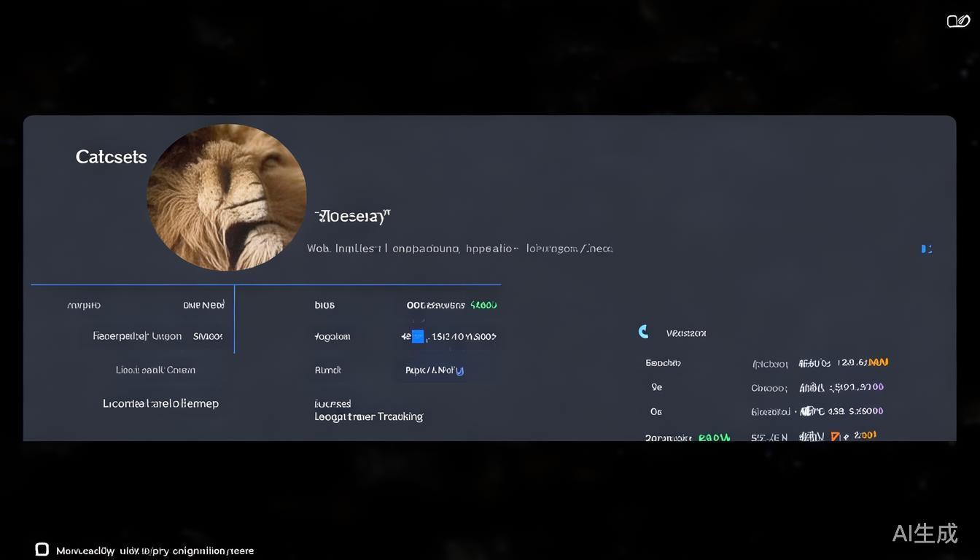Toggle the checkbox at bottom-left of screen

click(x=42, y=549)
